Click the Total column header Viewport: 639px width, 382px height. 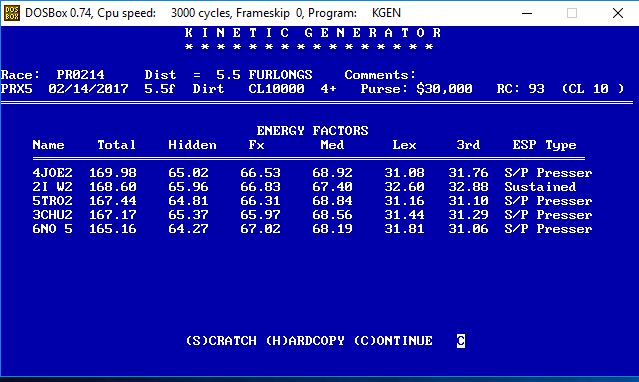tap(117, 145)
